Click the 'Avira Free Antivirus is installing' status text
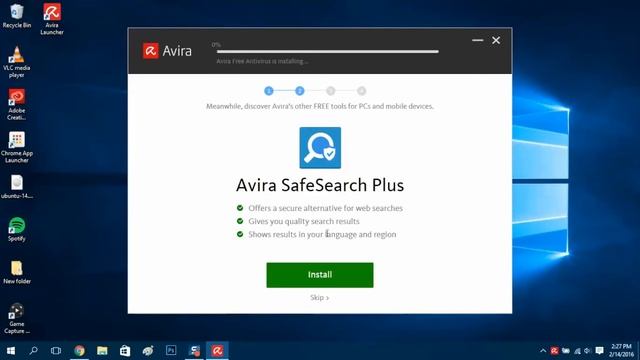Screen dimensions: 640x360 click(x=262, y=61)
